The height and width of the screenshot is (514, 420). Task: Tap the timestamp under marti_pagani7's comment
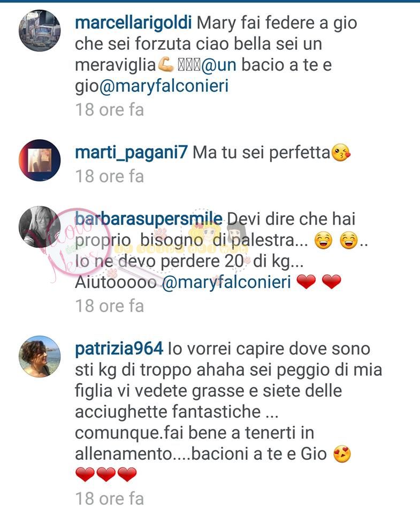[110, 176]
